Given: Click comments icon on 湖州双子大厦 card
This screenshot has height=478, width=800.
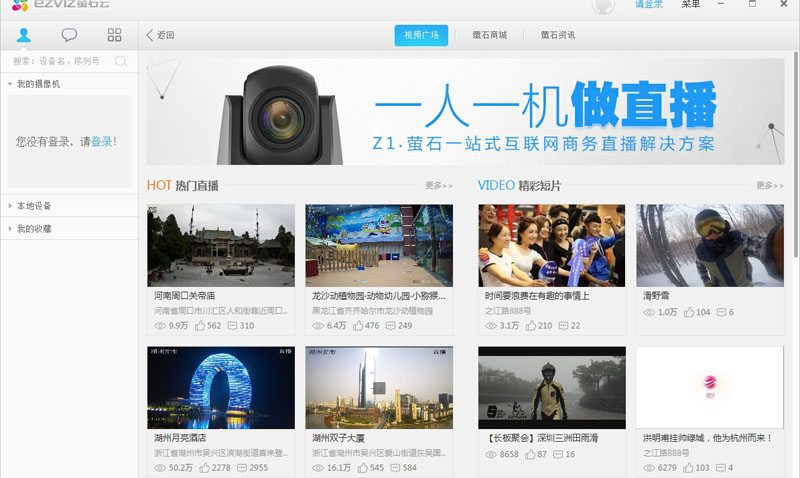Looking at the screenshot, I should [395, 468].
